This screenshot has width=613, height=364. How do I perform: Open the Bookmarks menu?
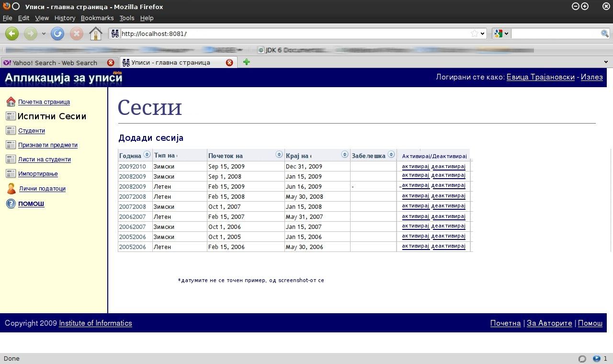(x=97, y=18)
